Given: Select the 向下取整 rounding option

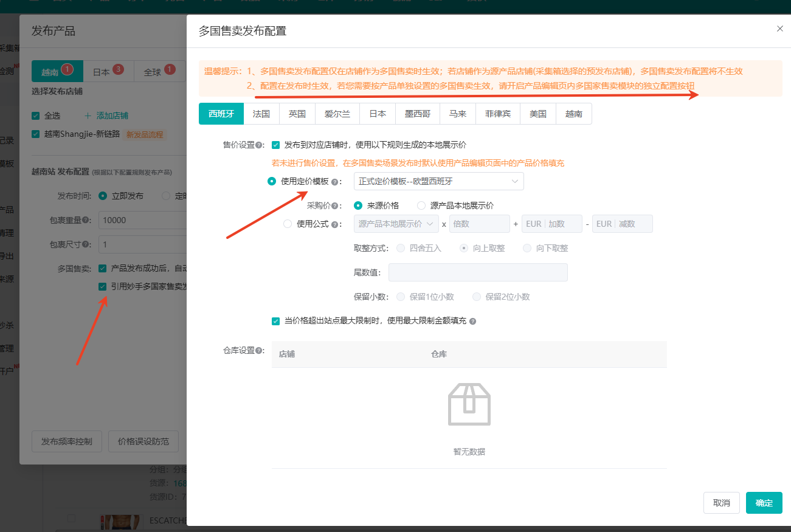Looking at the screenshot, I should click(x=527, y=248).
